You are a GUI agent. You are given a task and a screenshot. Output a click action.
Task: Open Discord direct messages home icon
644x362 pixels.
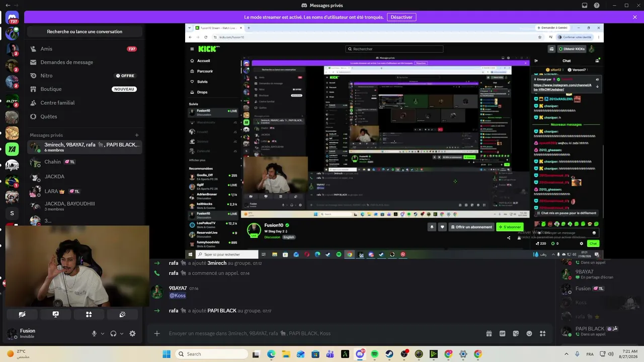click(x=12, y=19)
